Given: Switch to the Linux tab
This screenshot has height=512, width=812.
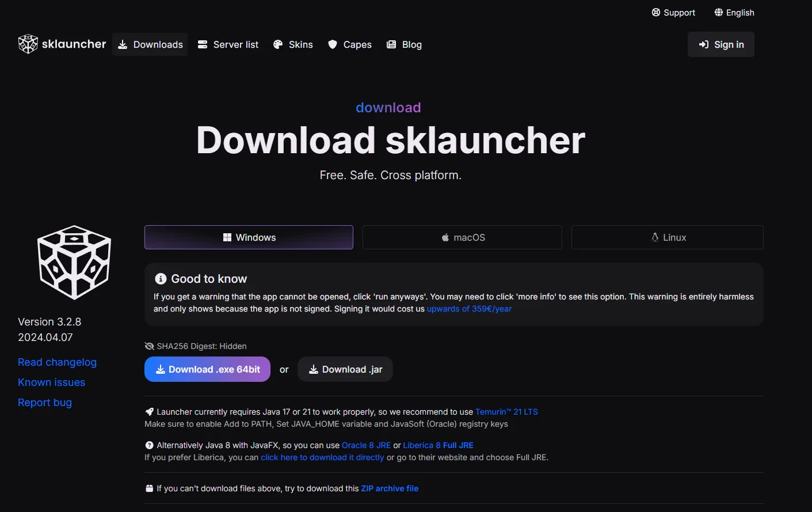Looking at the screenshot, I should (x=667, y=237).
